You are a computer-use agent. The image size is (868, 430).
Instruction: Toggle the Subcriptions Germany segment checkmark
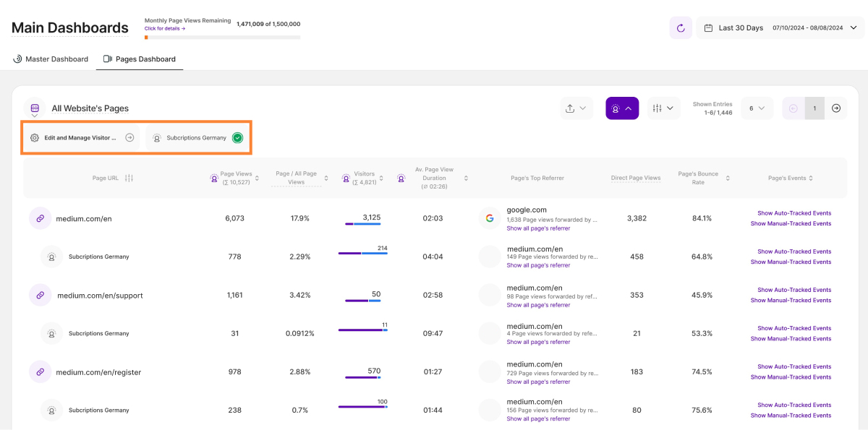237,137
